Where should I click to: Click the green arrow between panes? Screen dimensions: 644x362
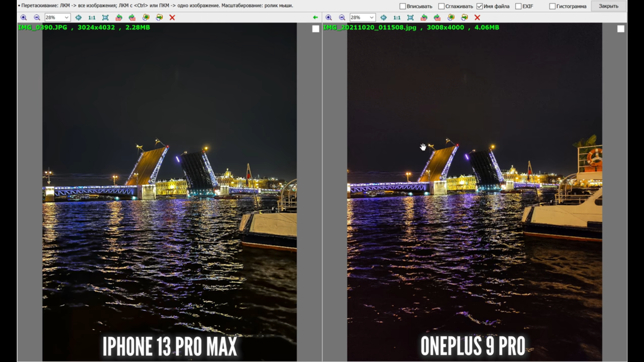pos(315,17)
